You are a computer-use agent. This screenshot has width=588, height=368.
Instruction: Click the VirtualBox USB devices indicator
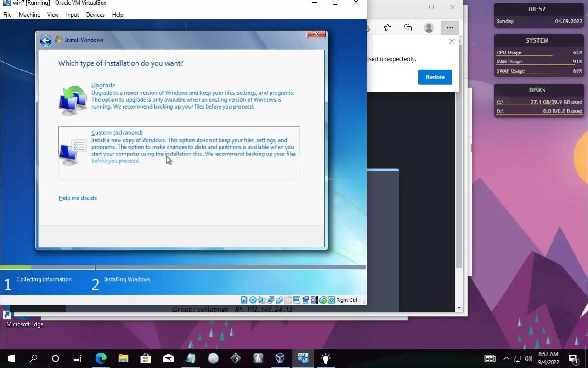click(x=279, y=300)
